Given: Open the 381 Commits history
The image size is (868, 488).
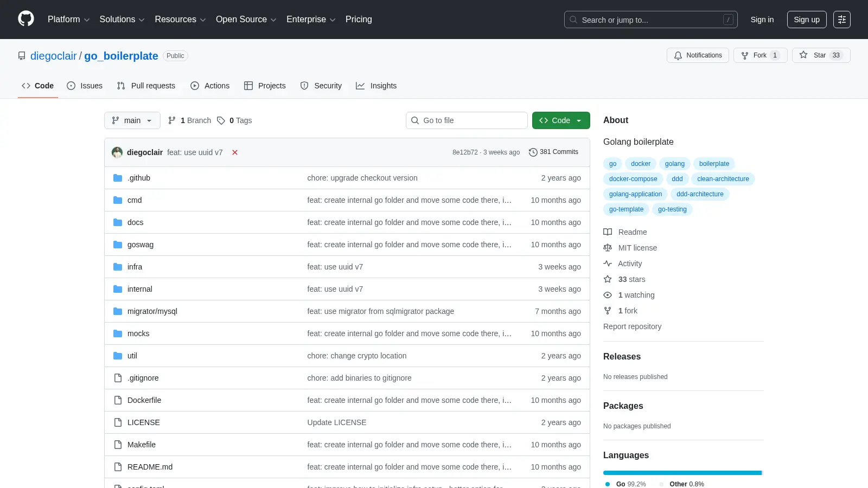Looking at the screenshot, I should (553, 152).
